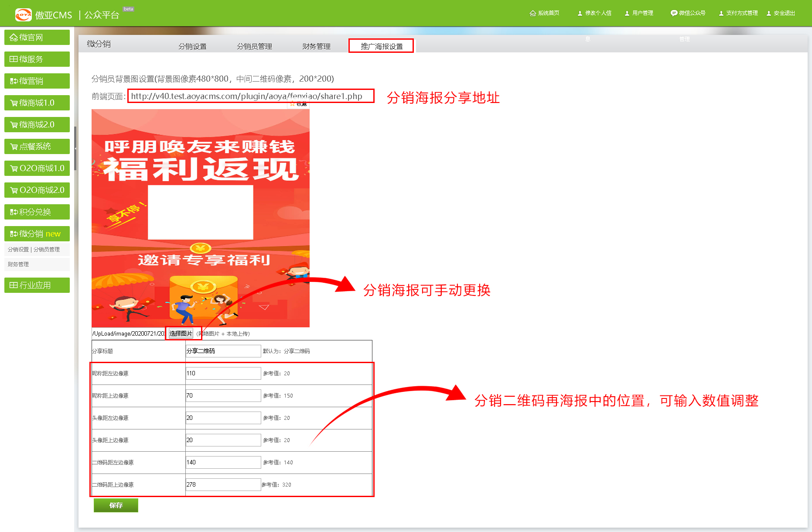Click 财务管理 sidebar submenu link
Image resolution: width=812 pixels, height=532 pixels.
(x=18, y=264)
